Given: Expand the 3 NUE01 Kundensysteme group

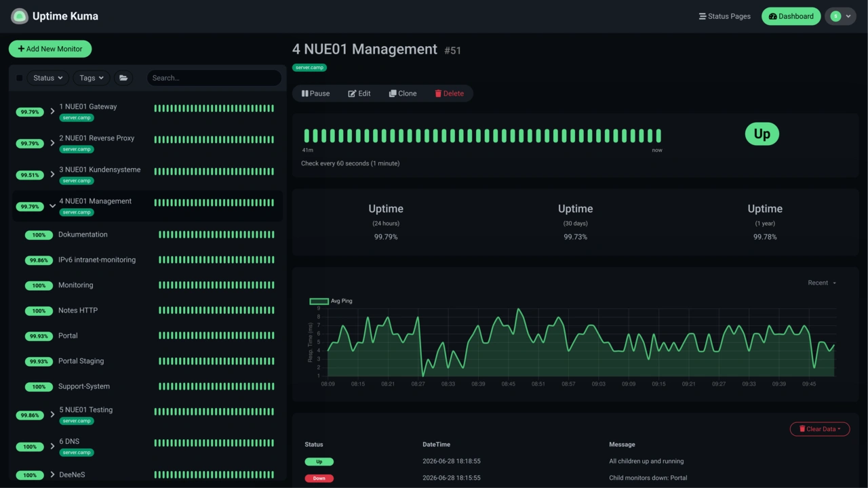Looking at the screenshot, I should (52, 174).
